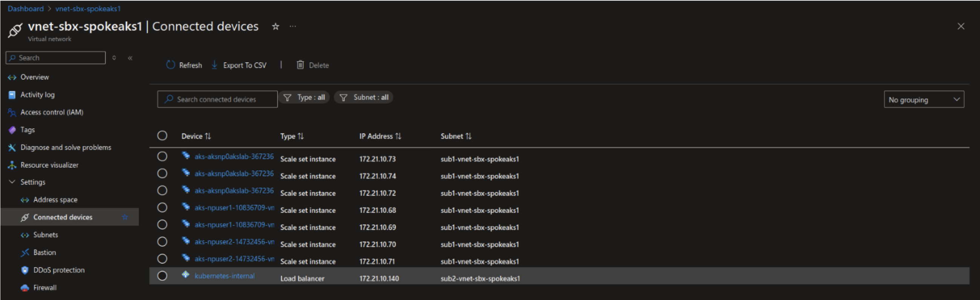Viewport: 980px width, 300px height.
Task: Open the No grouping dropdown
Action: (923, 99)
